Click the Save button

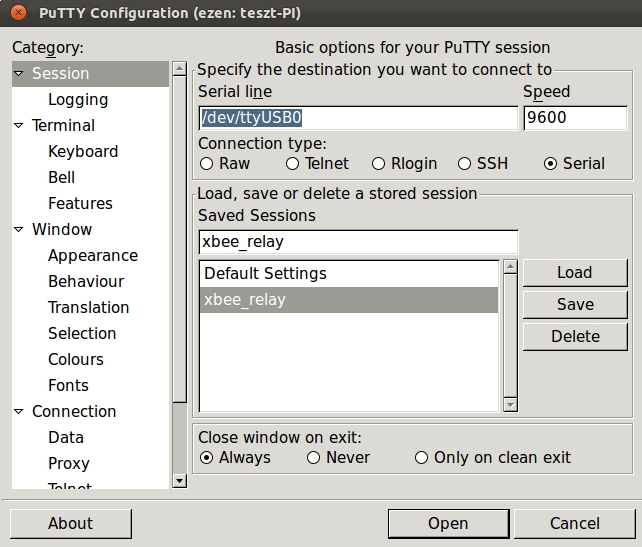point(575,305)
